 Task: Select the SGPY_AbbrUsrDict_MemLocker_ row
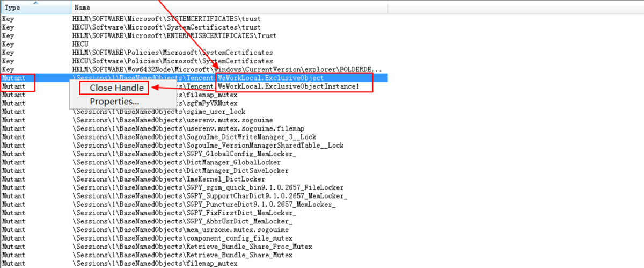point(193,221)
